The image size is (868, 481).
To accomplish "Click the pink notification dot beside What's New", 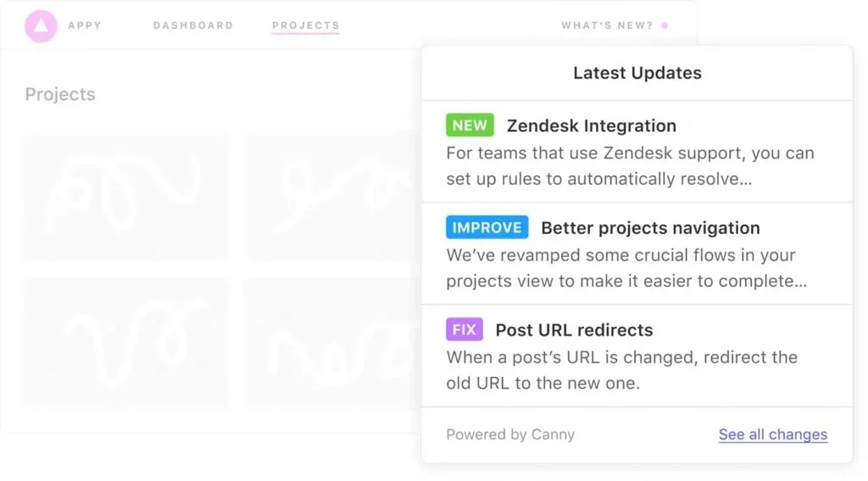I will [x=665, y=26].
